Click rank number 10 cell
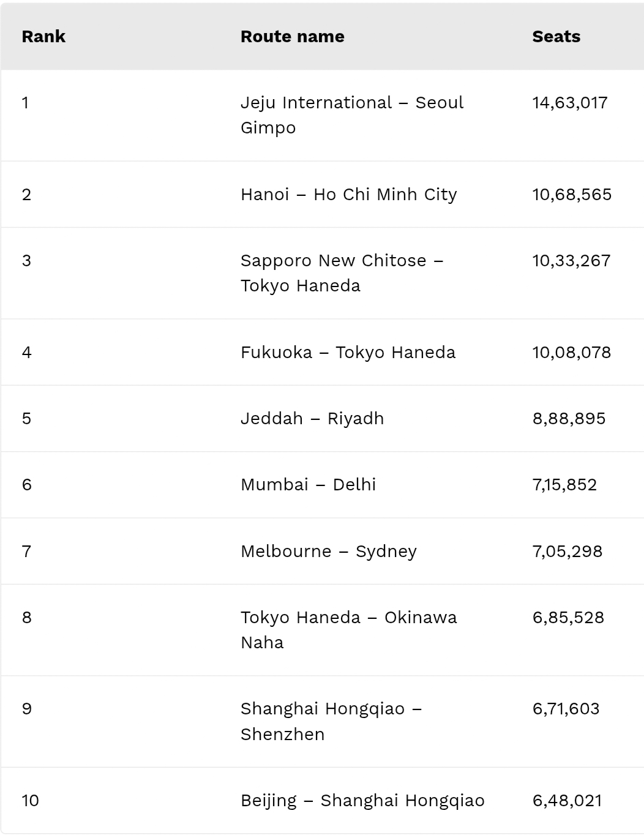644x835 pixels. 30,801
